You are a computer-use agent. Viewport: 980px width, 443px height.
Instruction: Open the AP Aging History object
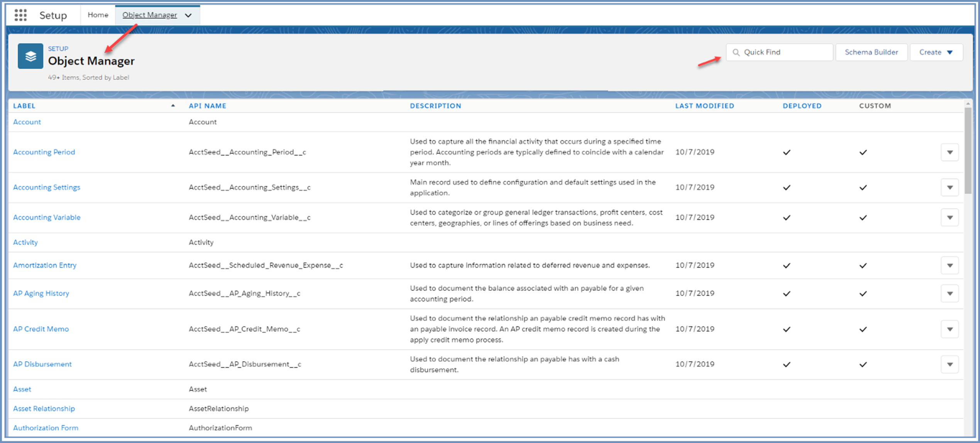click(41, 294)
